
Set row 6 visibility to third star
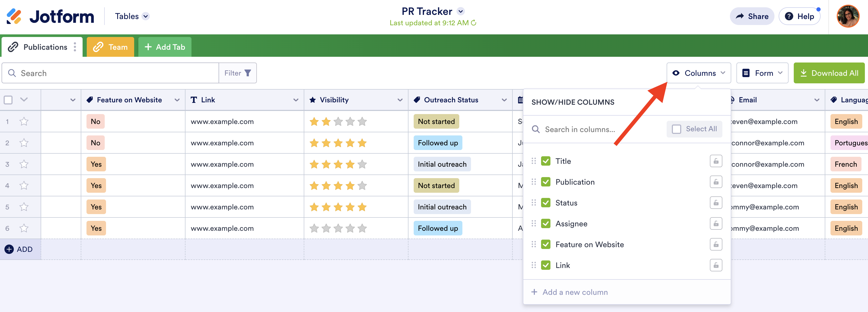338,228
